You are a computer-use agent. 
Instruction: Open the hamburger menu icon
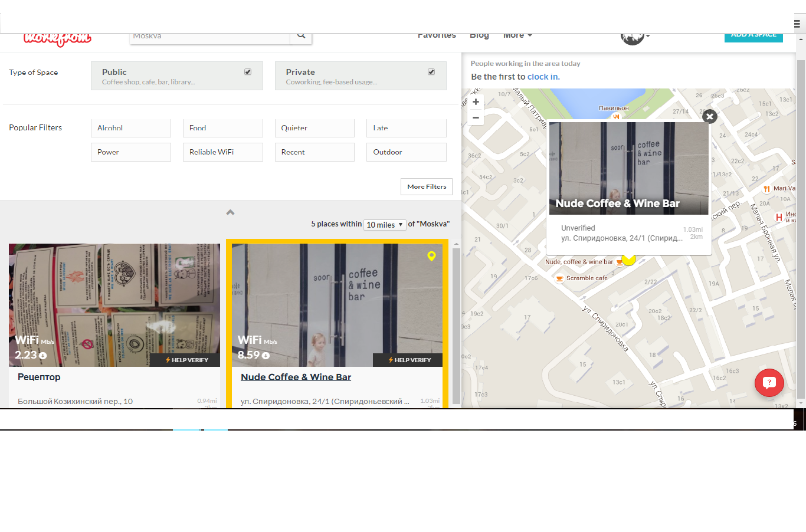pos(797,24)
